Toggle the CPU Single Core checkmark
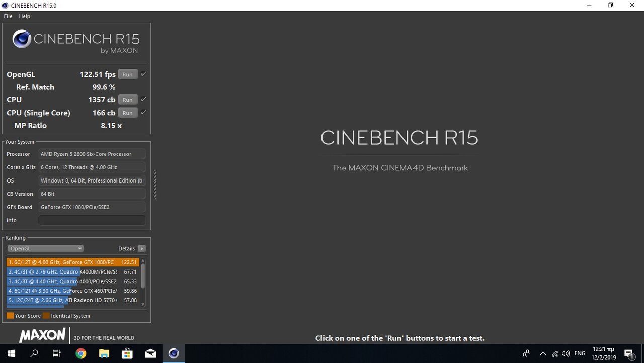 tap(143, 112)
